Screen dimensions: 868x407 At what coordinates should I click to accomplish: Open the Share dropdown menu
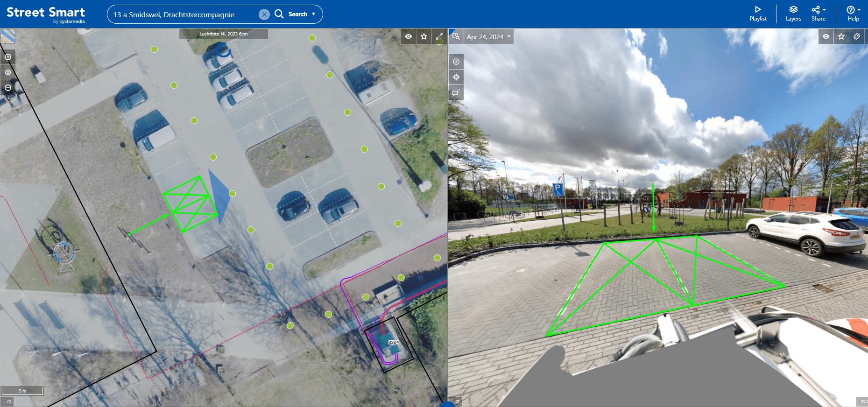click(818, 14)
